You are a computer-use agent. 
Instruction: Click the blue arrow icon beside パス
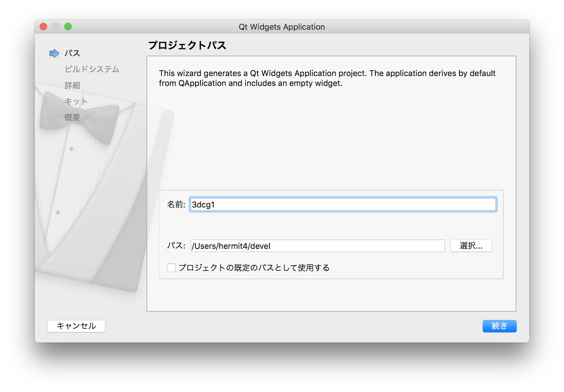click(x=54, y=53)
